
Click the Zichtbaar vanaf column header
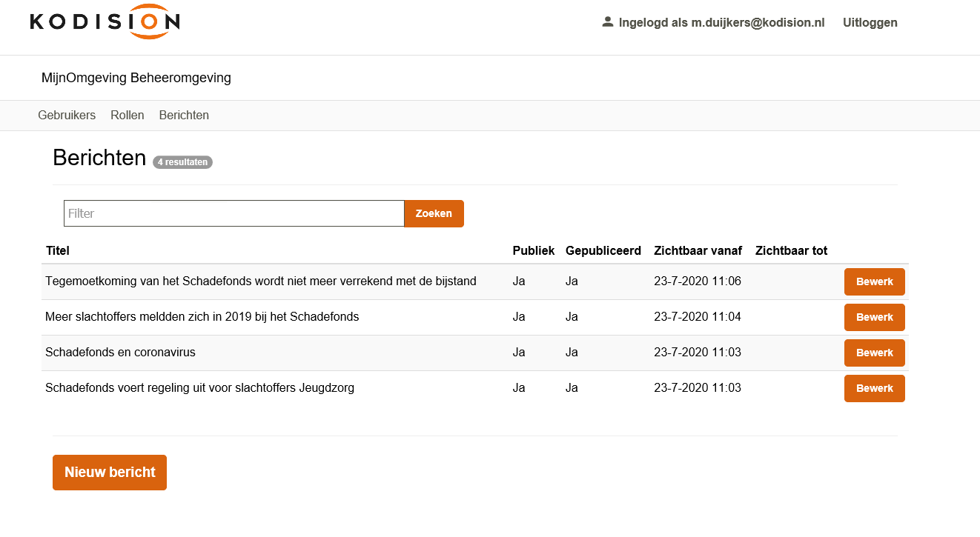698,251
